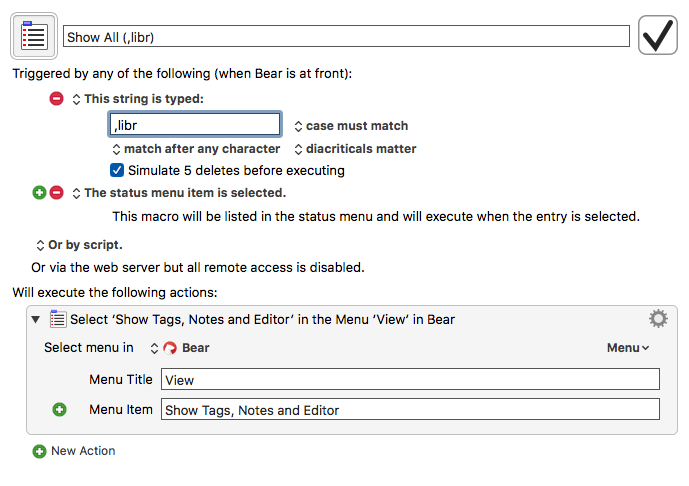Click the action's list icon in its title bar
Image resolution: width=689 pixels, height=486 pixels.
tap(58, 319)
